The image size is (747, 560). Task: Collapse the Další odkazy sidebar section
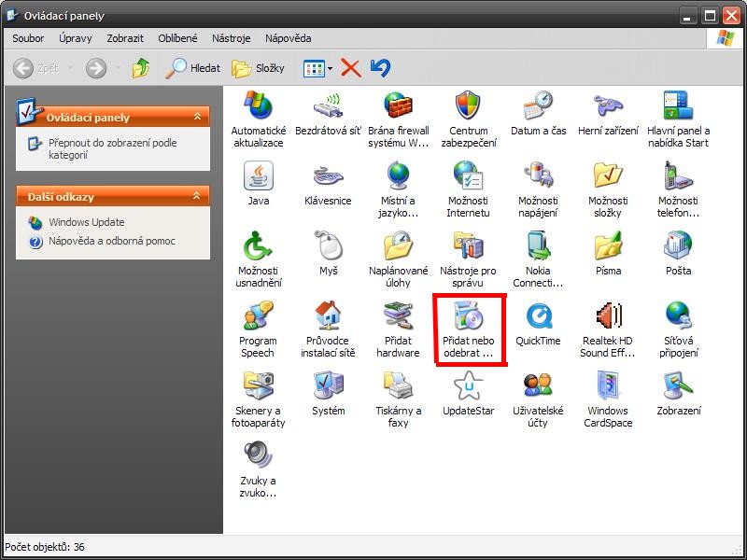[x=197, y=196]
